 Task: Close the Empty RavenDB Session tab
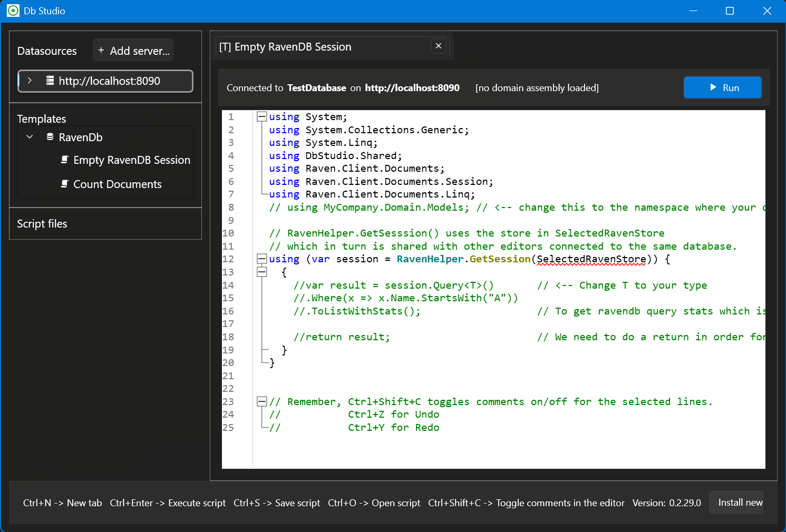point(438,46)
